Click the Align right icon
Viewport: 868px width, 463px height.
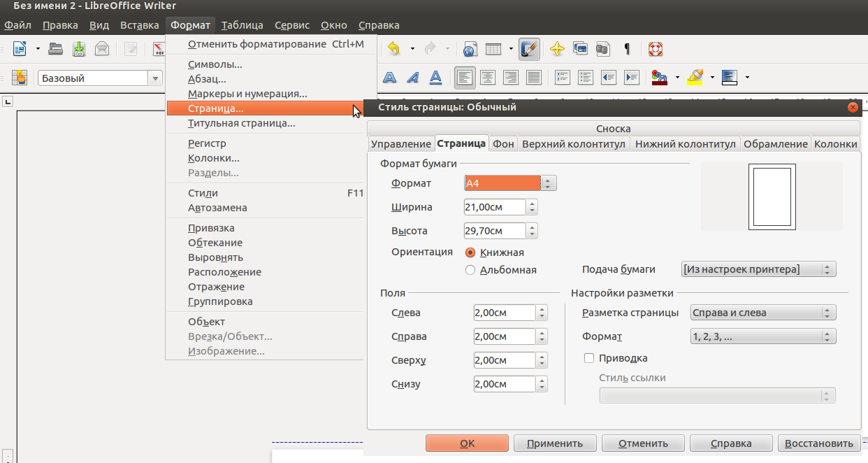[510, 77]
